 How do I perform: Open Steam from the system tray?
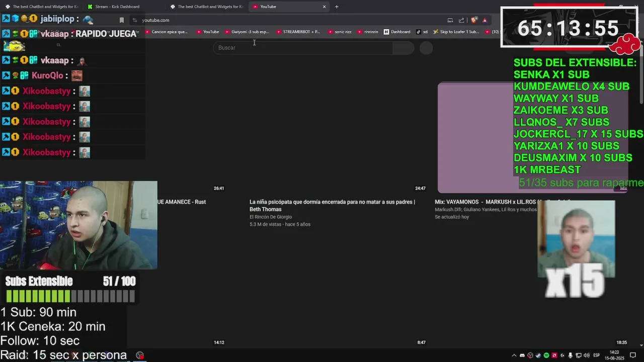[538, 355]
